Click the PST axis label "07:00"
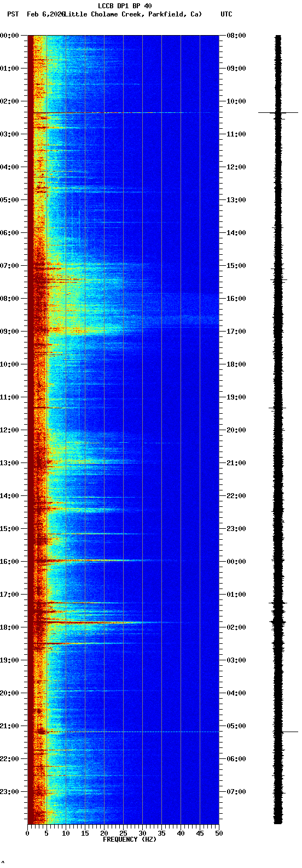The width and height of the screenshot is (302, 868). tap(9, 266)
